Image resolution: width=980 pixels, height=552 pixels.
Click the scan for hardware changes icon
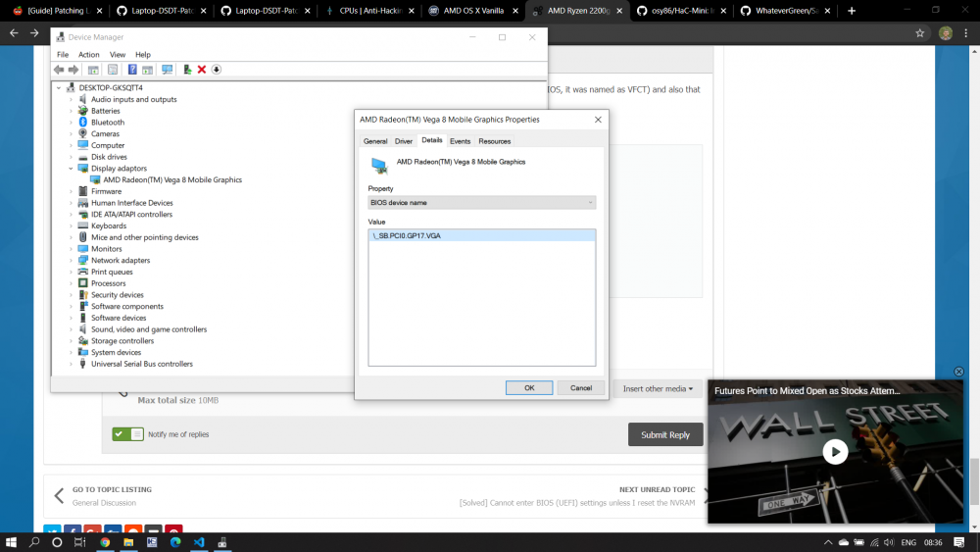[x=167, y=70]
